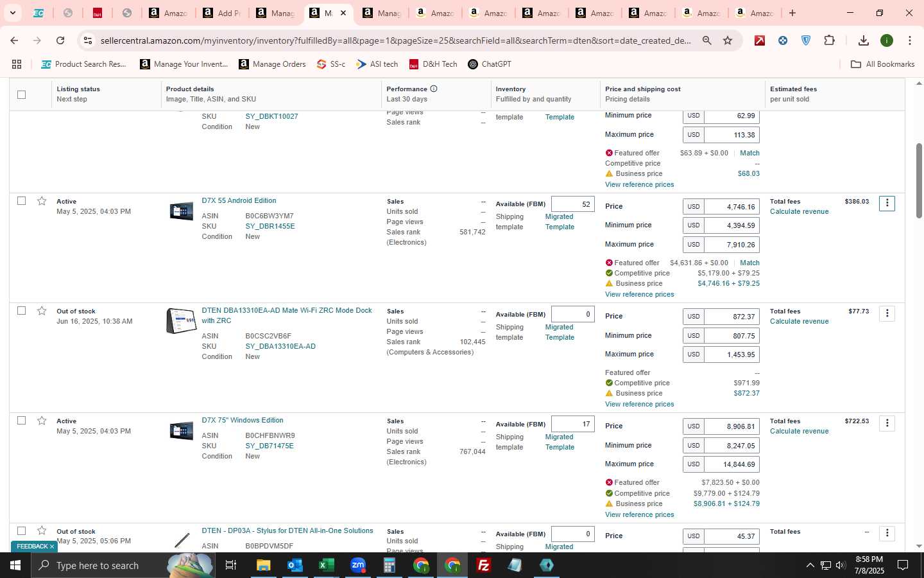Edit the minimum price field showing 8,247.05
Viewport: 924px width, 578px height.
coord(732,445)
